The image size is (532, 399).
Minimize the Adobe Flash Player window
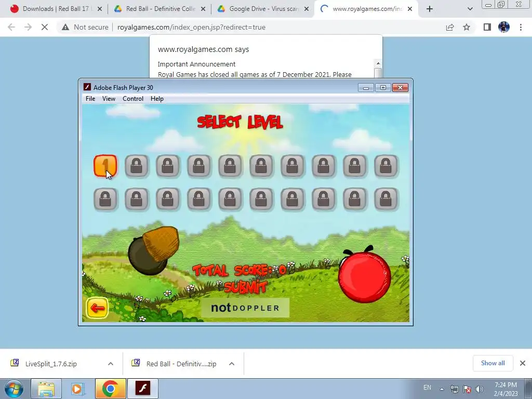(366, 88)
